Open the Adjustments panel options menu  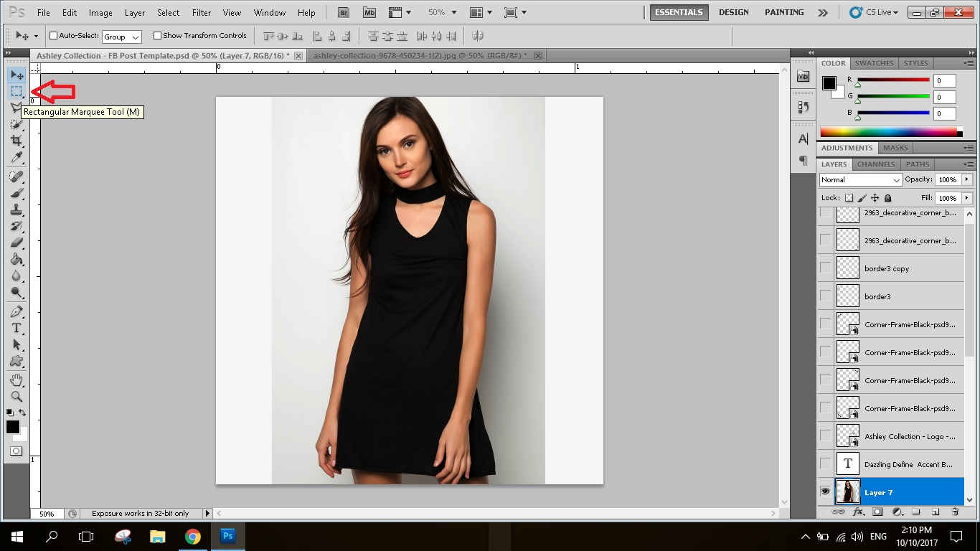[969, 148]
